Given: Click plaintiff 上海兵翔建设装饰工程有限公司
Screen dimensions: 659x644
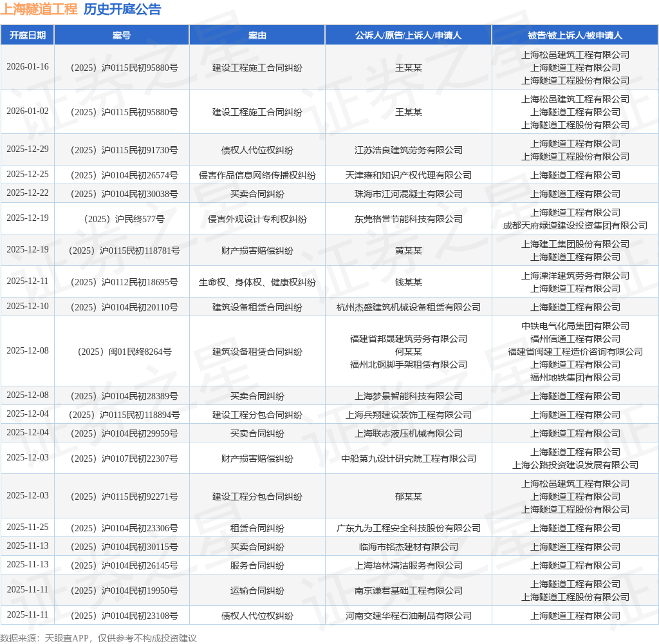Looking at the screenshot, I should [x=408, y=415].
